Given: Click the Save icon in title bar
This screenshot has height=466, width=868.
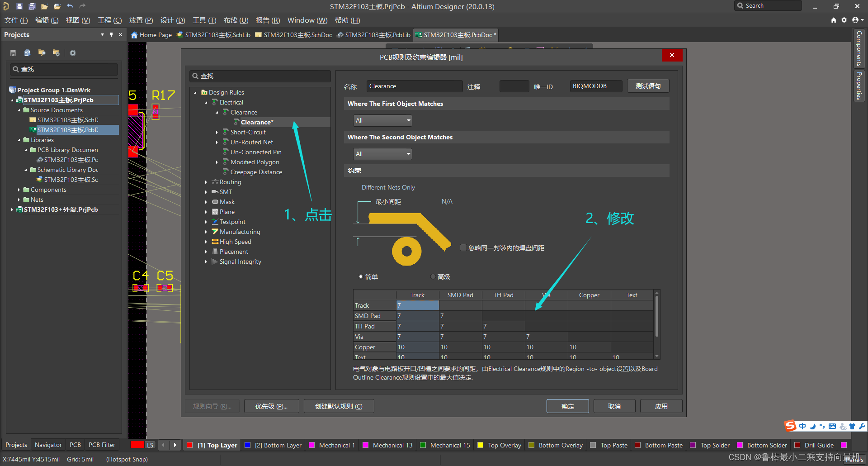Looking at the screenshot, I should (x=19, y=6).
